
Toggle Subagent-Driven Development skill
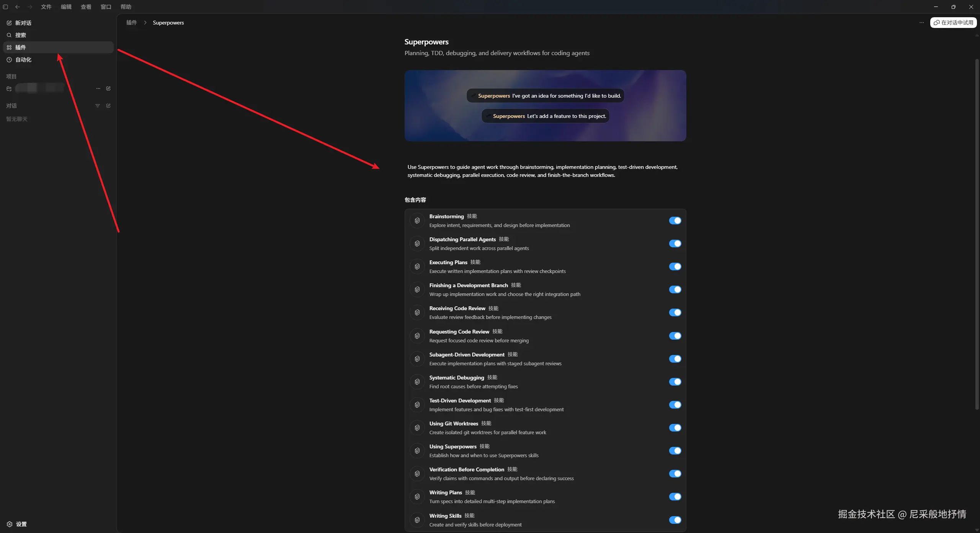(x=675, y=359)
